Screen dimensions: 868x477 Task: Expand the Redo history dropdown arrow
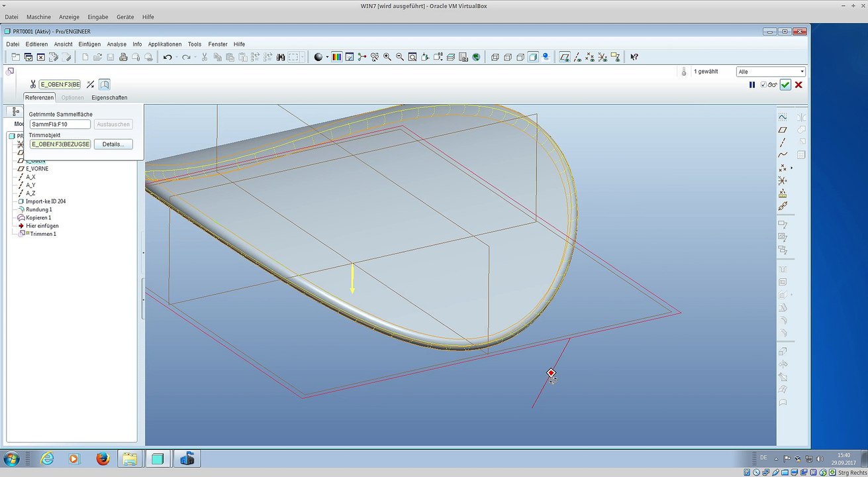click(195, 58)
